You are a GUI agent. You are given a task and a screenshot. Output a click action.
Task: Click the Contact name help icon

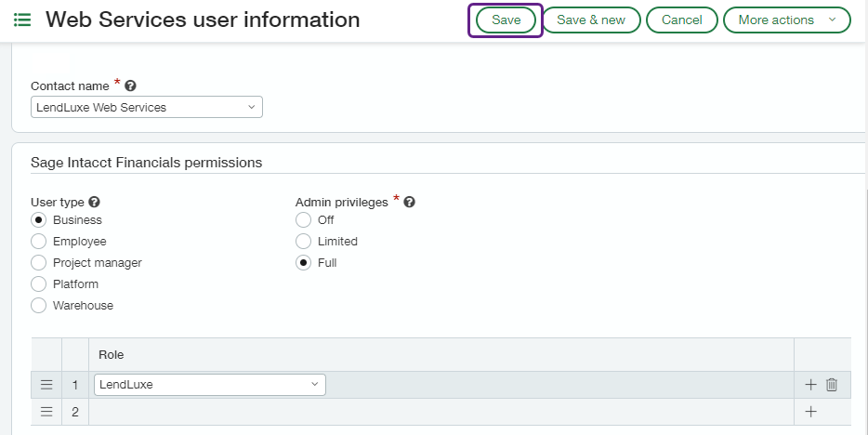click(x=131, y=86)
